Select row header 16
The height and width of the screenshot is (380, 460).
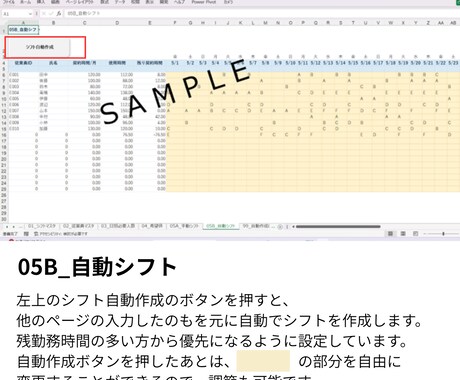pos(4,135)
